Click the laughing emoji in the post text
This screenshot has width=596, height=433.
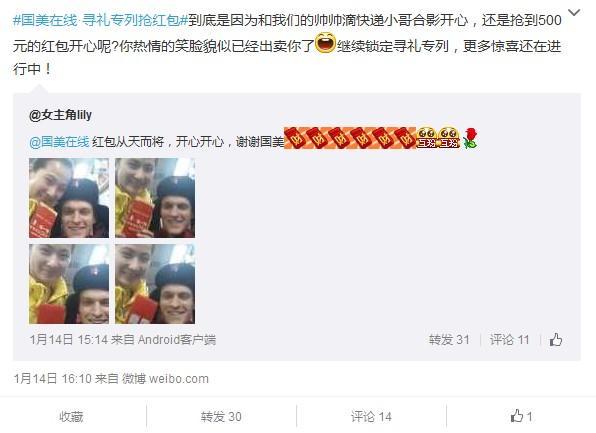[325, 43]
